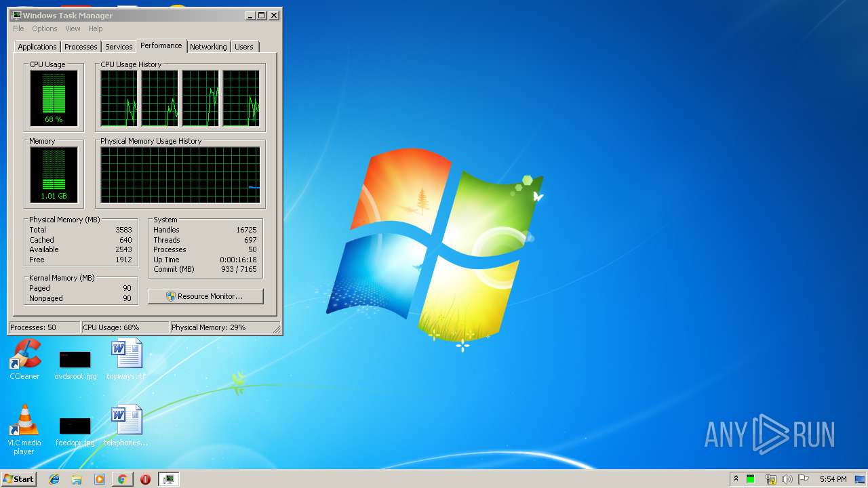The image size is (868, 488).
Task: Click the taskbar clock showing 5:54 PM
Action: 833,479
